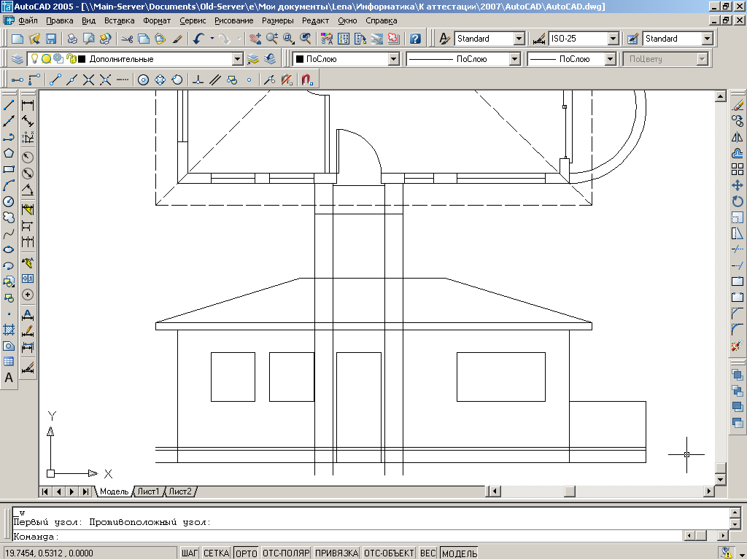This screenshot has width=747, height=560.
Task: Activate the Mirror tool
Action: [738, 137]
